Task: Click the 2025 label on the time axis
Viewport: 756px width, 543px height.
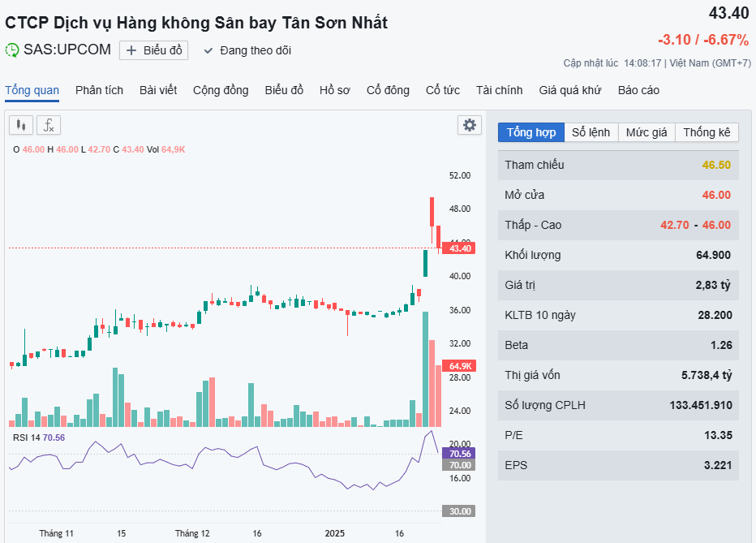Action: (337, 533)
